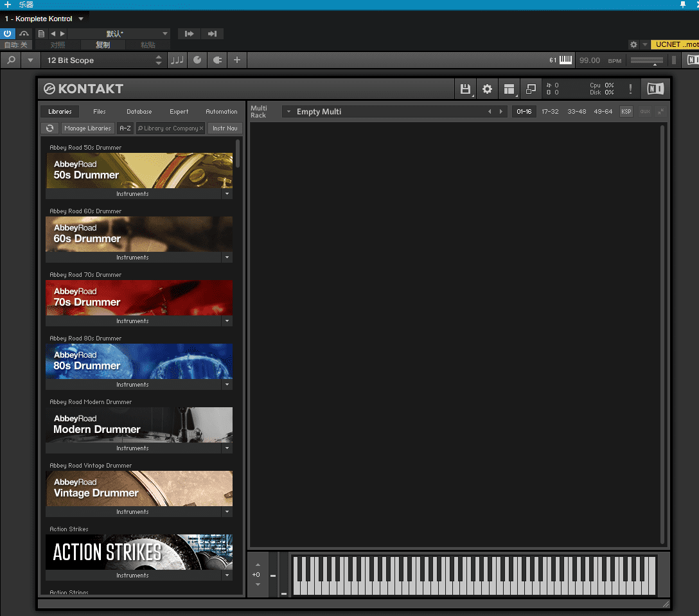Click the first arrow-with-bar routing icon

(189, 33)
